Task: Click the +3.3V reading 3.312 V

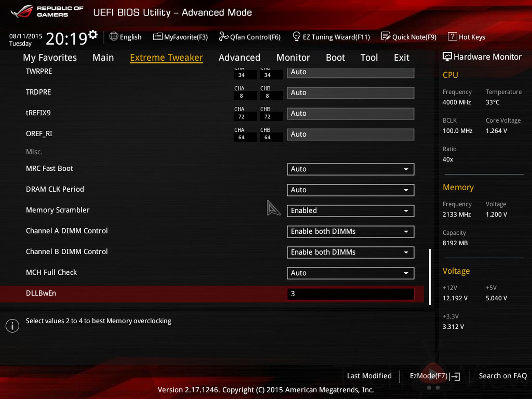Action: coord(453,327)
